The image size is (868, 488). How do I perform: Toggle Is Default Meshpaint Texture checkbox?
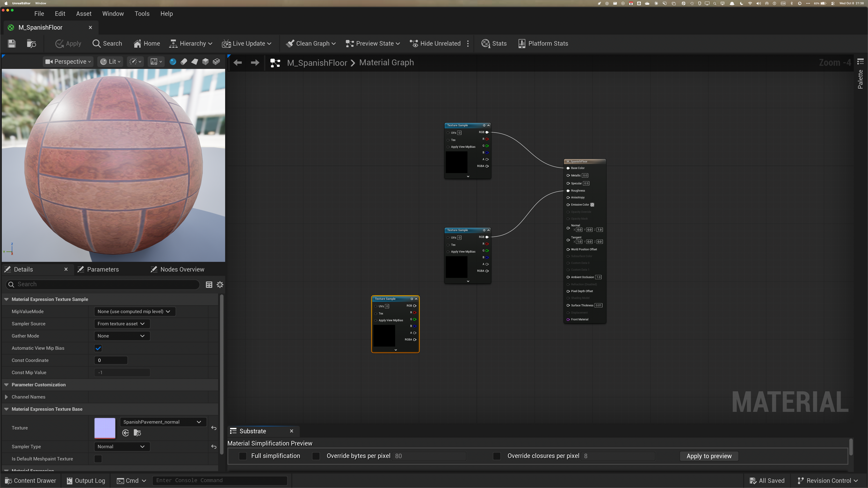[98, 459]
